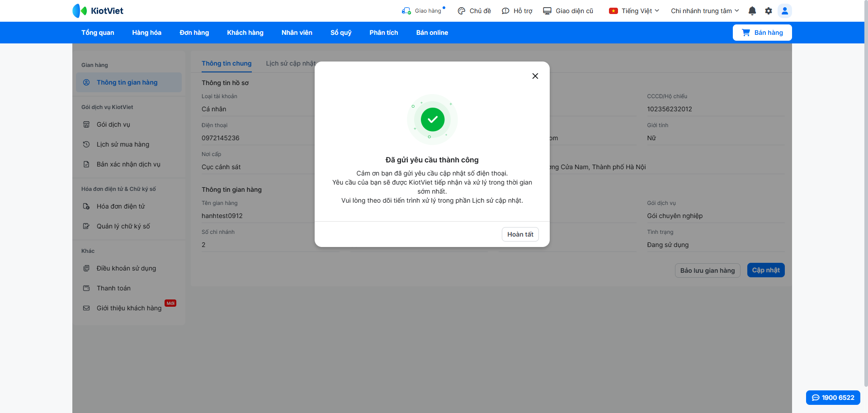Image resolution: width=868 pixels, height=413 pixels.
Task: Open the Sổ quỹ menu
Action: coord(341,33)
